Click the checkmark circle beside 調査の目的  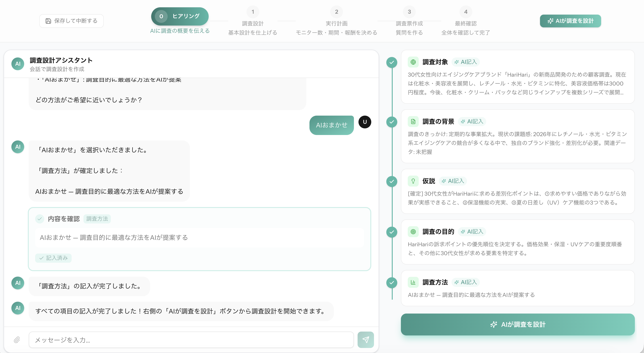pos(392,232)
